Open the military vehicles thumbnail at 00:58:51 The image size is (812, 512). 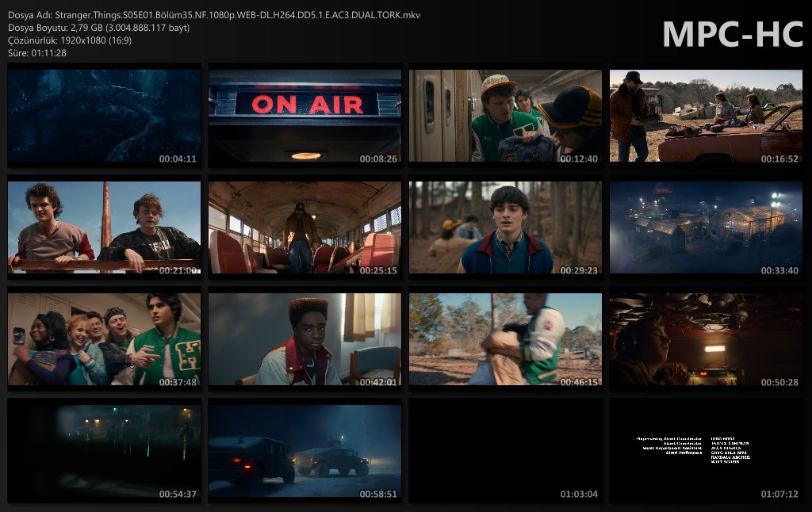click(304, 451)
